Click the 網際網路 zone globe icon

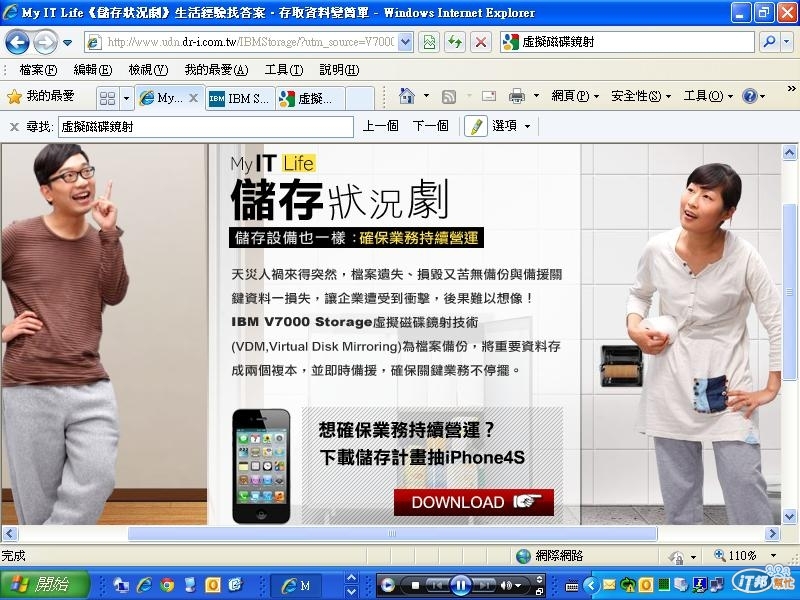click(523, 556)
